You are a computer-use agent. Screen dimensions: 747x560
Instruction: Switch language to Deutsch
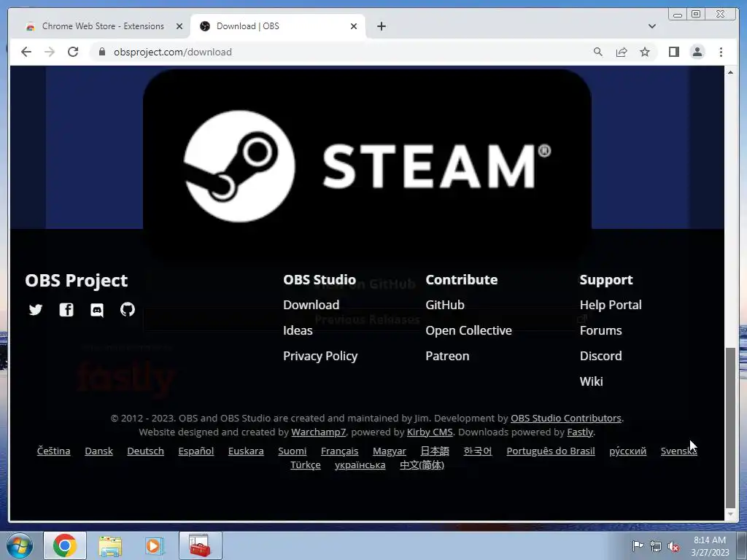145,451
